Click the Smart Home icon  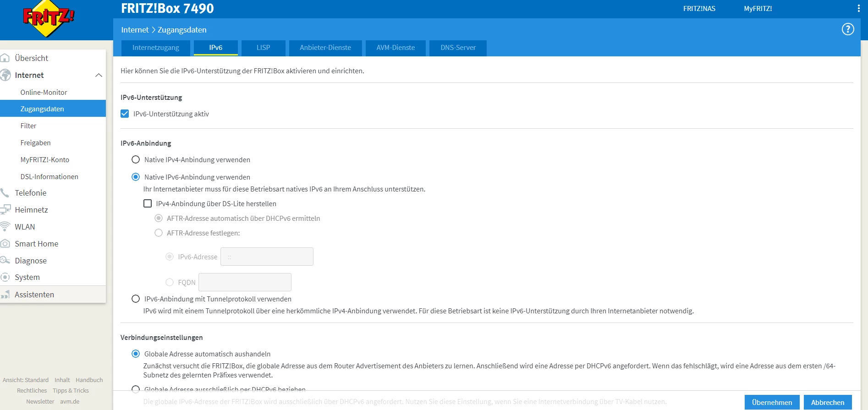(x=5, y=244)
